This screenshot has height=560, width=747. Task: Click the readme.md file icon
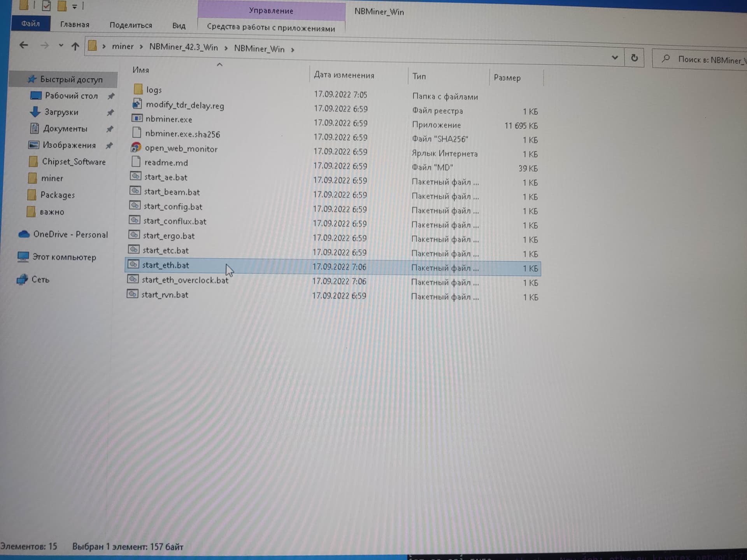[x=136, y=161]
